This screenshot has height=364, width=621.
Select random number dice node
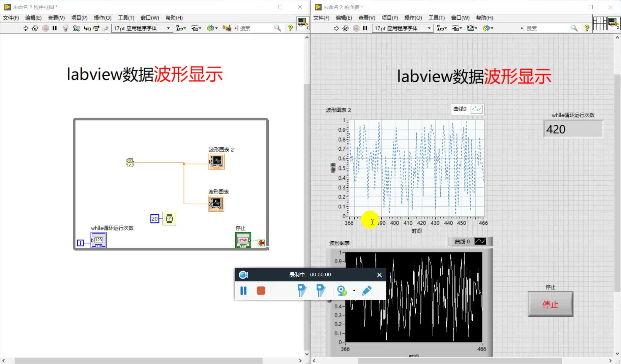[x=130, y=163]
